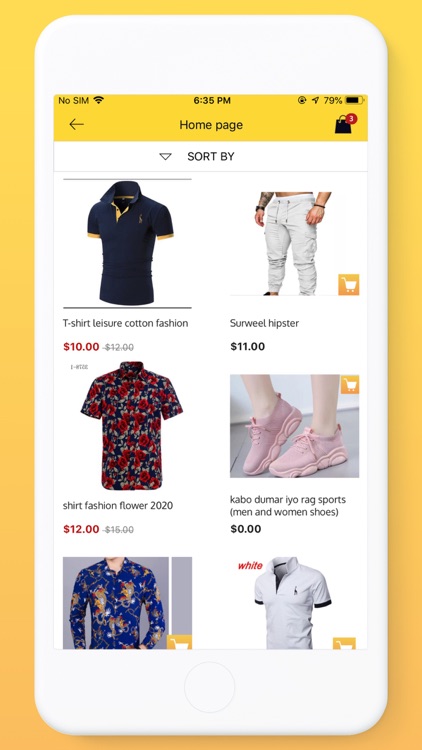The width and height of the screenshot is (422, 750).
Task: Tap the $10.00 sale price
Action: pyautogui.click(x=81, y=347)
